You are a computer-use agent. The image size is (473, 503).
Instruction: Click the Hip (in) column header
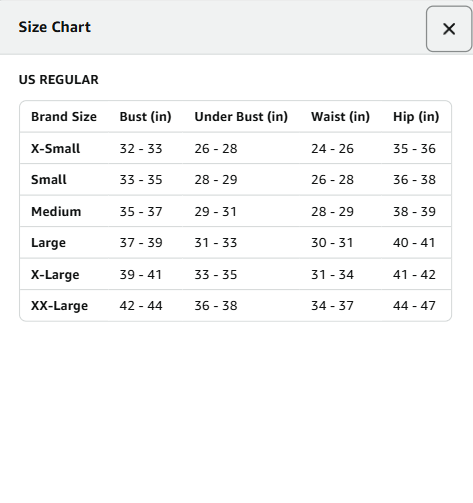[416, 117]
